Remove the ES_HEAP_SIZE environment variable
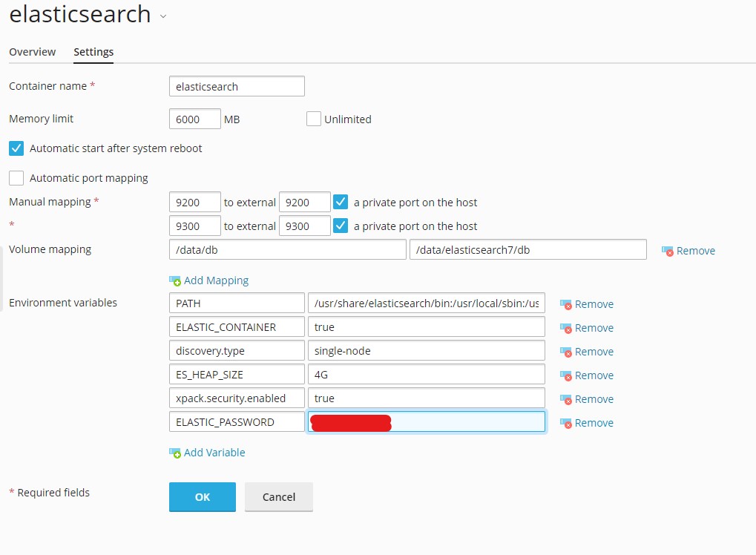756x555 pixels. tap(587, 375)
